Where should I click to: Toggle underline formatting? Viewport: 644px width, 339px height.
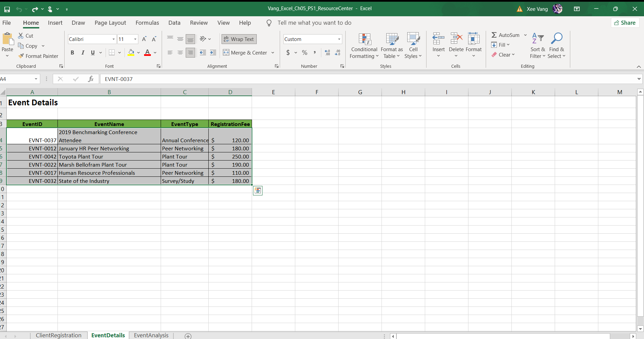(93, 52)
